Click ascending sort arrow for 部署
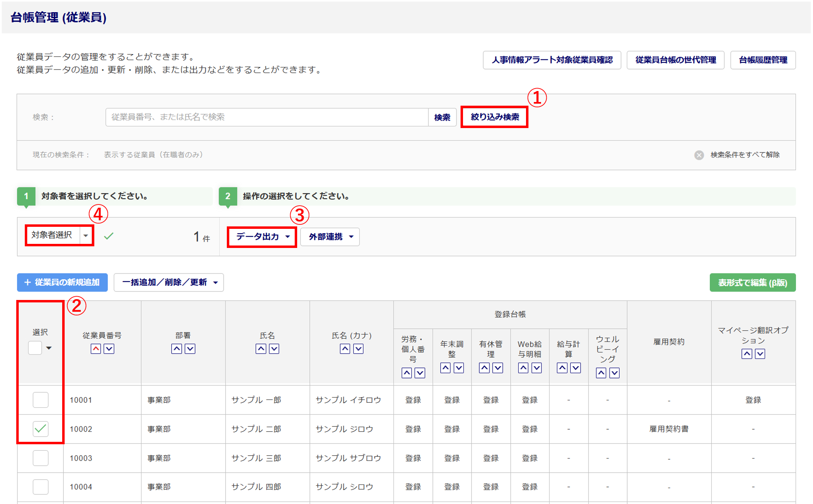This screenshot has width=813, height=504. 176,349
